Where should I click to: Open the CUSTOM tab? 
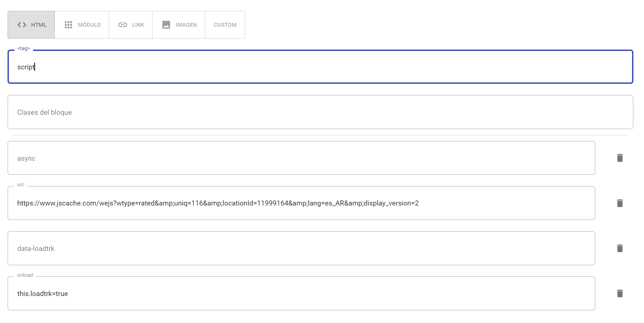coord(225,25)
